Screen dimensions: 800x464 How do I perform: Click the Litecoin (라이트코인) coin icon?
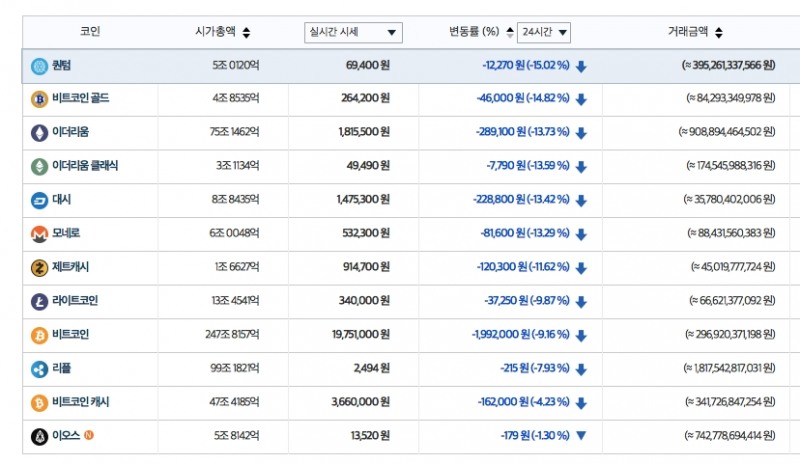click(39, 301)
